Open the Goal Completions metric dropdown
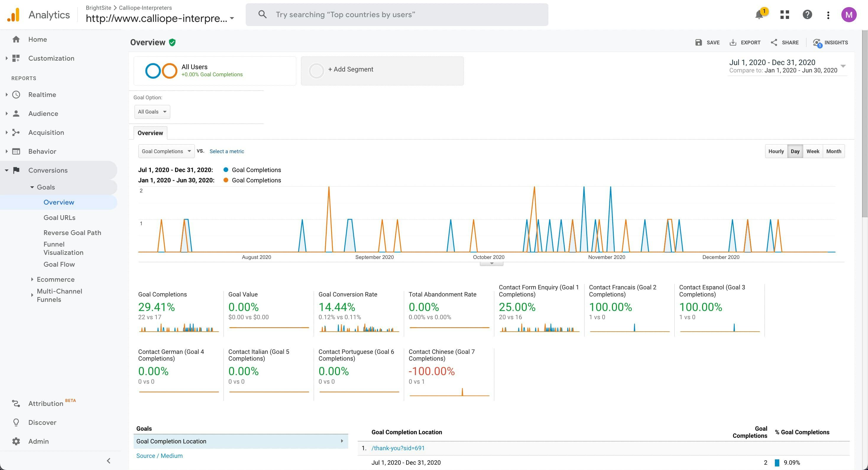 [166, 151]
